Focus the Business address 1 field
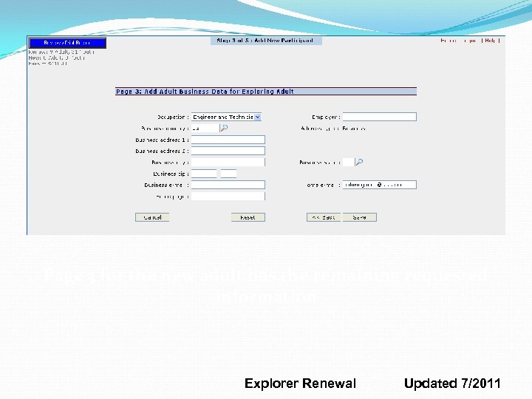This screenshot has width=532, height=399. coord(228,140)
